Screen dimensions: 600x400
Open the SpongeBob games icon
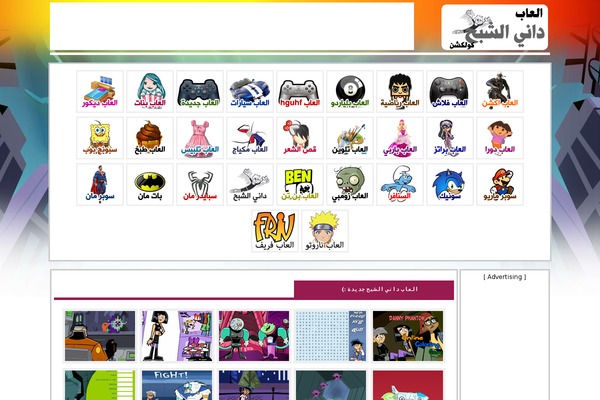pos(100,138)
